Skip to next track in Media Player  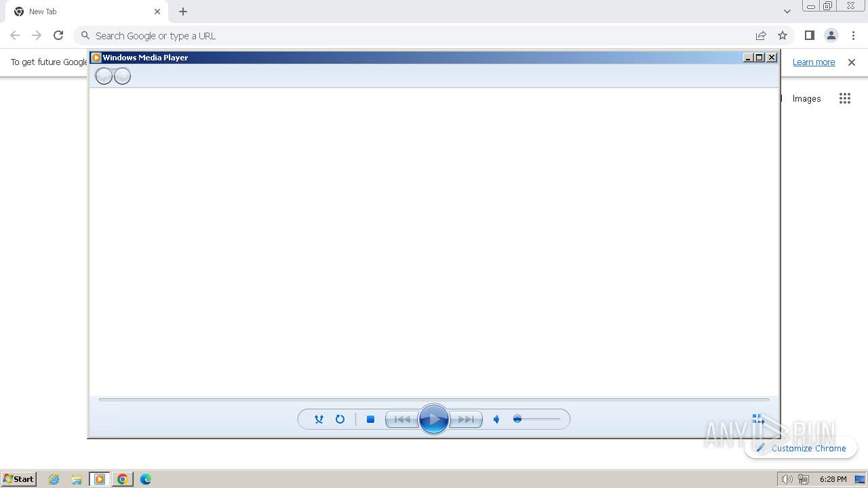pyautogui.click(x=466, y=420)
